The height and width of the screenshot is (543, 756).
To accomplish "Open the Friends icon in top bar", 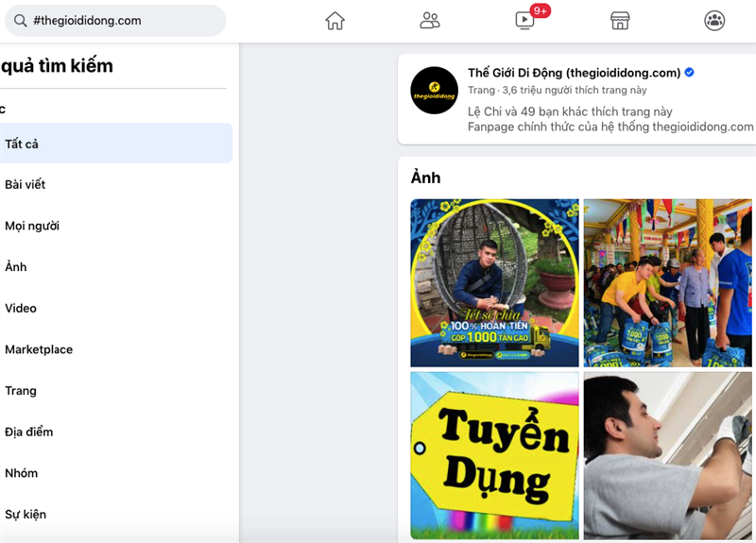I will coord(430,21).
